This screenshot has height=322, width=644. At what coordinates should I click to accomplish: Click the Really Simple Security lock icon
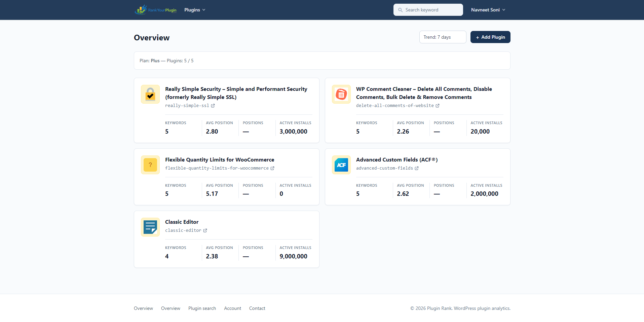150,94
